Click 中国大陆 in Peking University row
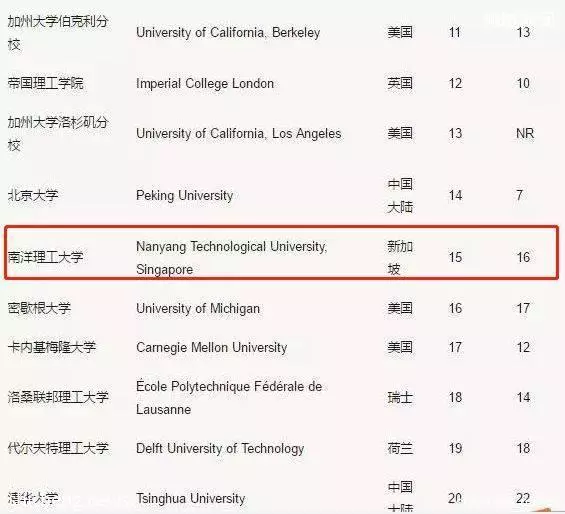 400,195
